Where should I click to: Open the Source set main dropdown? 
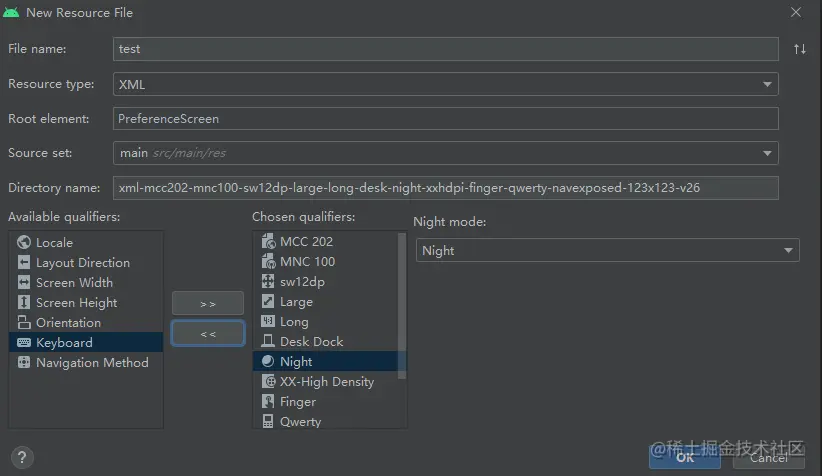tap(445, 153)
